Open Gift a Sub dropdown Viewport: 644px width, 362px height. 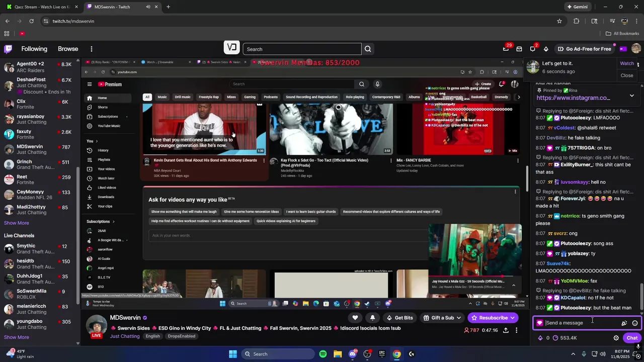click(442, 318)
